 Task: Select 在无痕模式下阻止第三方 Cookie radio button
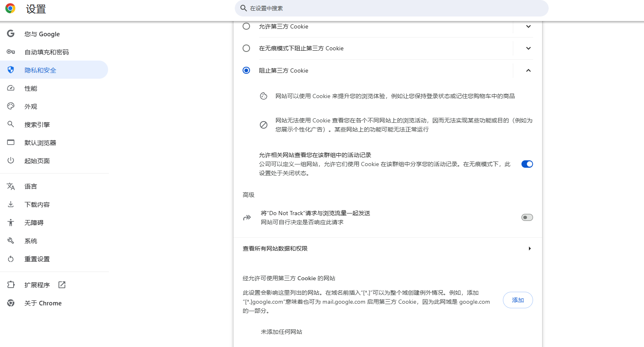point(246,48)
